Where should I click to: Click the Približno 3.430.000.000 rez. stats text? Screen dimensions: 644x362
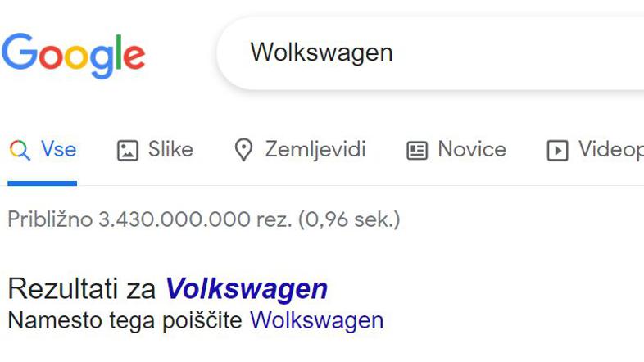pos(149,219)
